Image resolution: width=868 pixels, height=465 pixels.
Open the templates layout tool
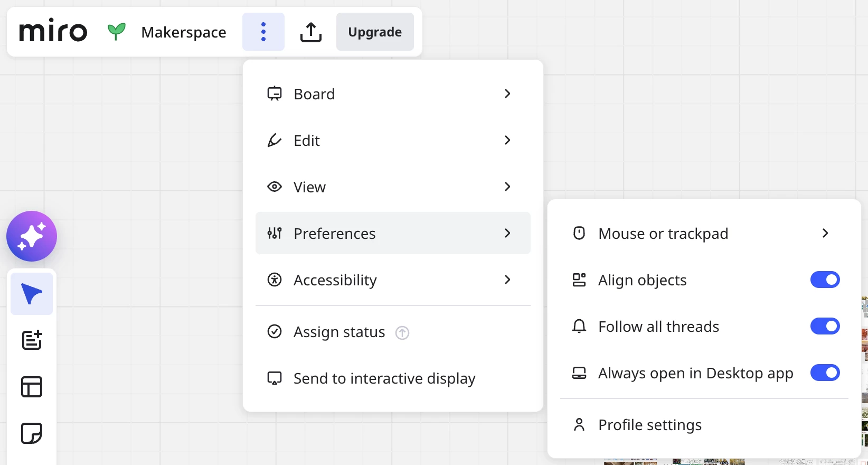point(32,387)
